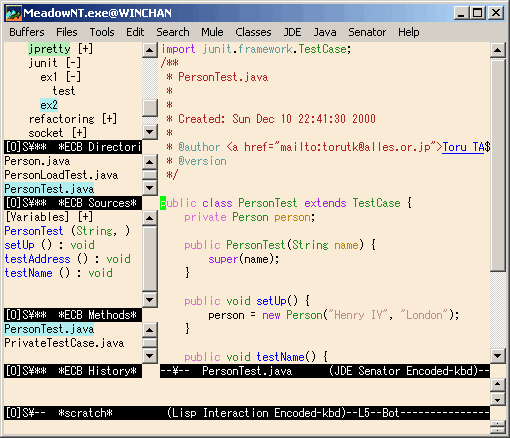Click the Methods pane scrollbar thumb

tap(150, 259)
